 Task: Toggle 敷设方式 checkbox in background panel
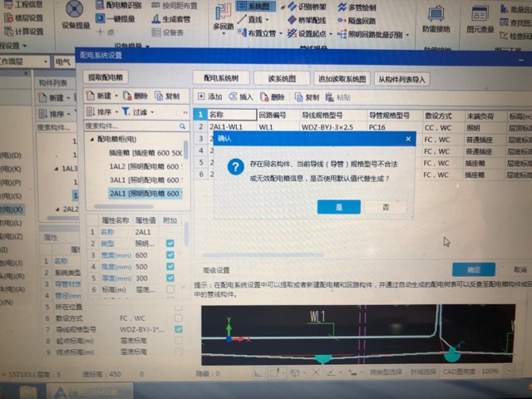click(x=179, y=318)
